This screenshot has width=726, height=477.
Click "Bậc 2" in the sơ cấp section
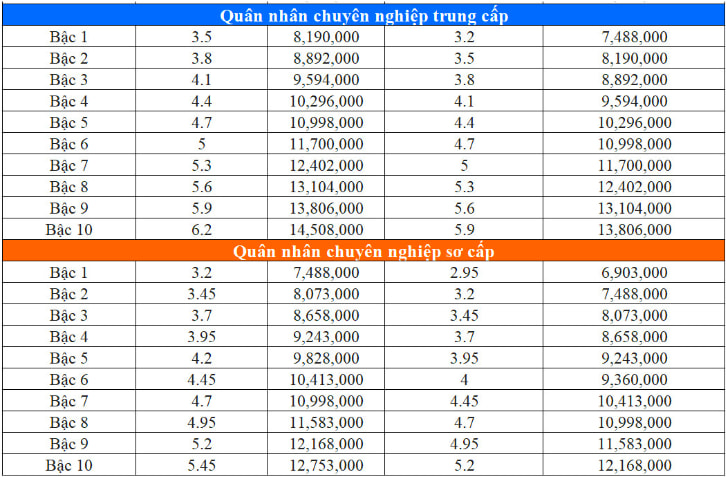point(69,294)
